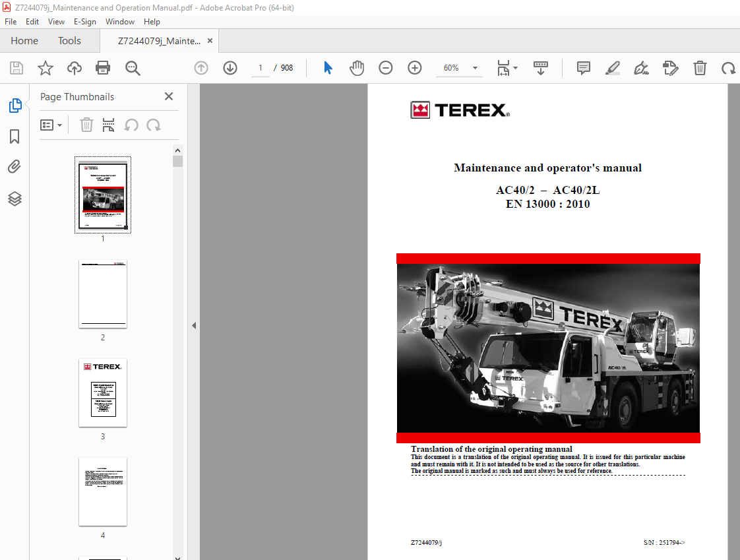740x560 pixels.
Task: Open the Bookmarks sidebar panel
Action: pos(15,137)
